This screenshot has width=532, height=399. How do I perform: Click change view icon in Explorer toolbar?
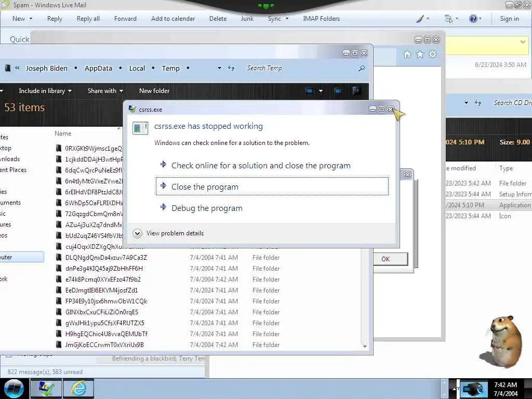pos(310,91)
